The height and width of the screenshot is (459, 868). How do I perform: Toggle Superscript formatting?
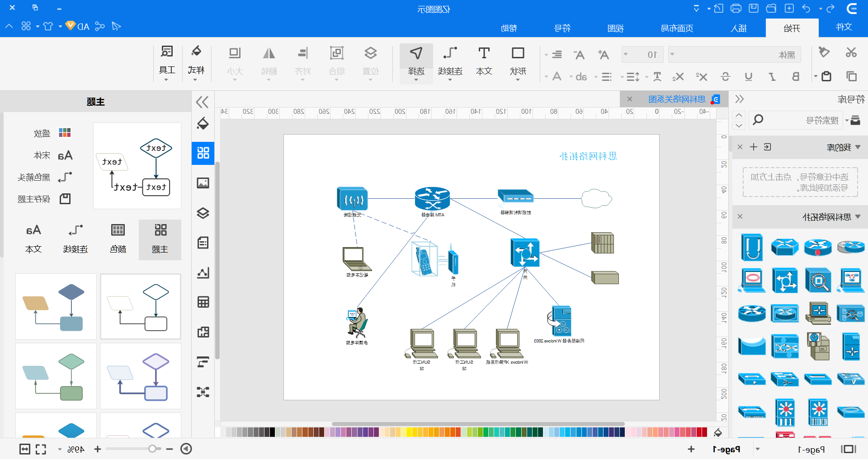coord(702,77)
